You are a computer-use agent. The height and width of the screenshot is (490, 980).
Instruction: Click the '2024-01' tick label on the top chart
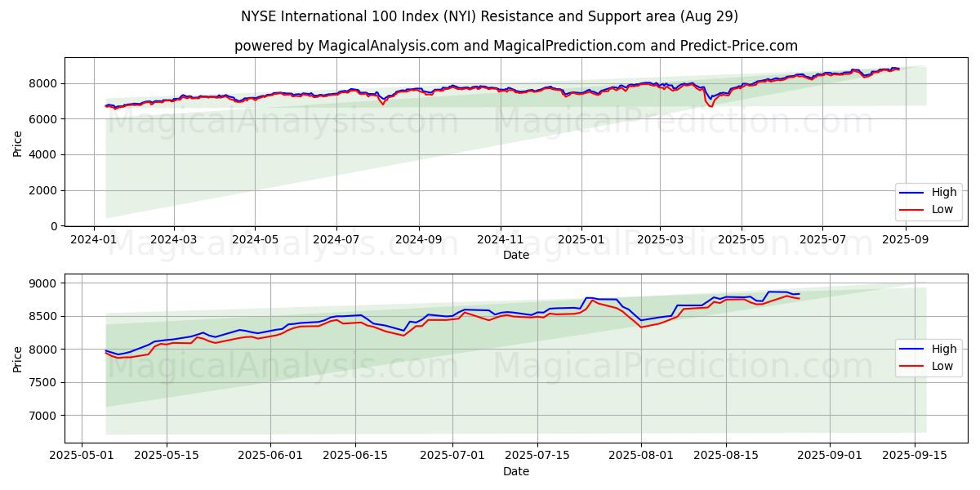pos(93,240)
